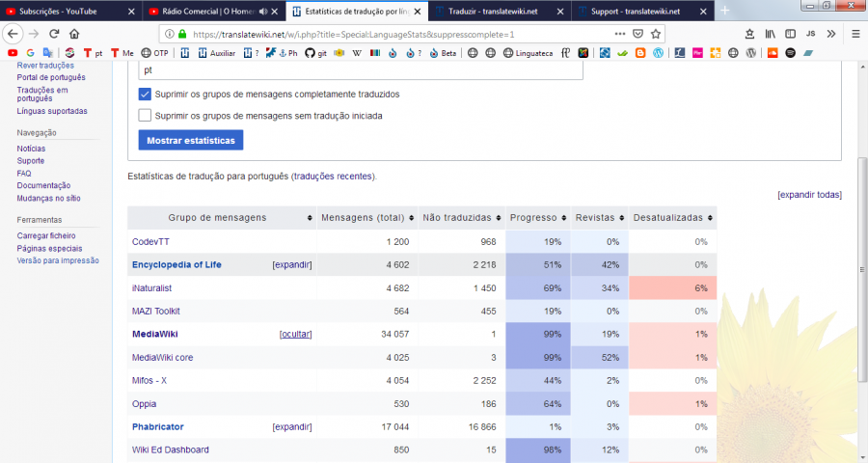The height and width of the screenshot is (463, 868).
Task: Click 'Mostrar estatísticas' button
Action: click(191, 140)
